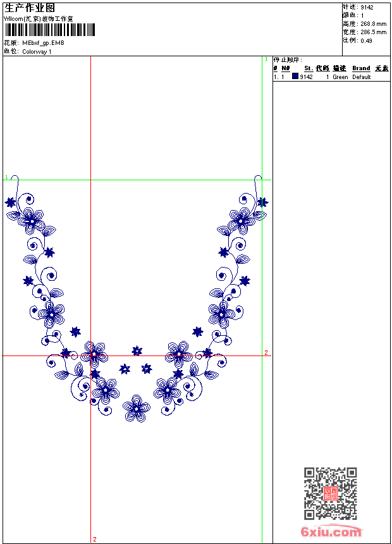Click the '描述' column header

click(x=340, y=68)
